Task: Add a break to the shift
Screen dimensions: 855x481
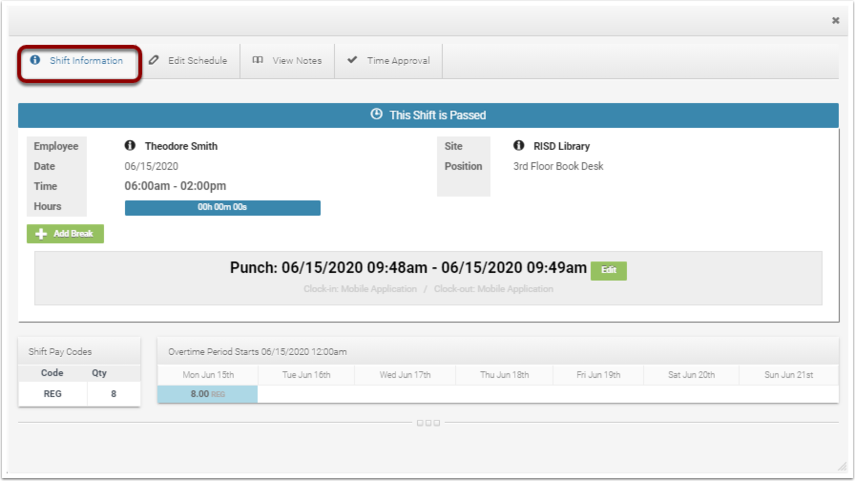Action: click(65, 234)
